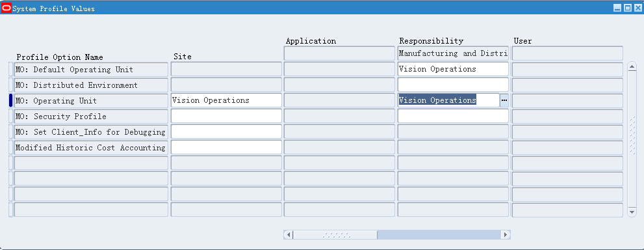Click Site field for Modified Historic Cost
Viewport: 644px width, 250px height.
226,147
